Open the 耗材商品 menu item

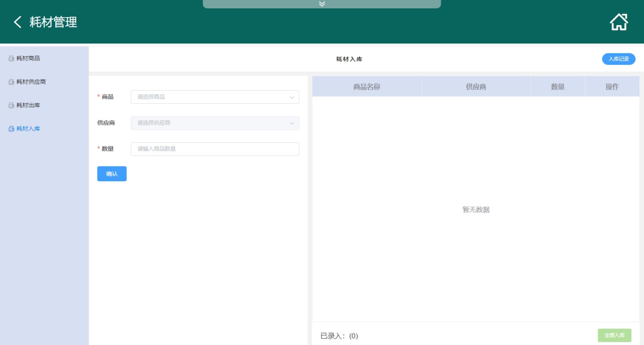pos(28,58)
